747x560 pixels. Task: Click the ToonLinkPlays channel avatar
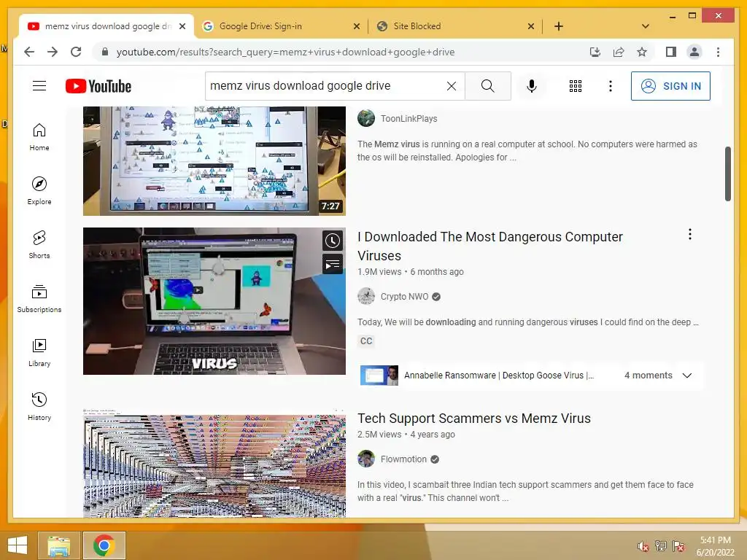pyautogui.click(x=366, y=118)
